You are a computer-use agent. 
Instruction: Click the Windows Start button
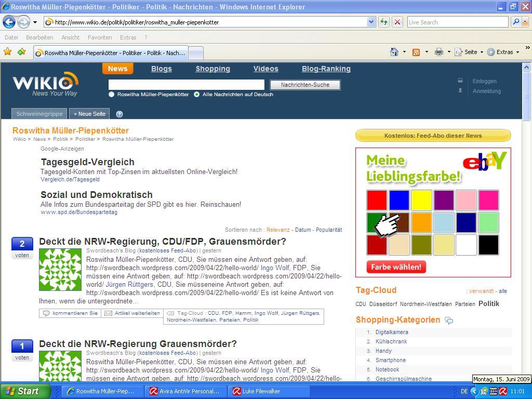(25, 391)
